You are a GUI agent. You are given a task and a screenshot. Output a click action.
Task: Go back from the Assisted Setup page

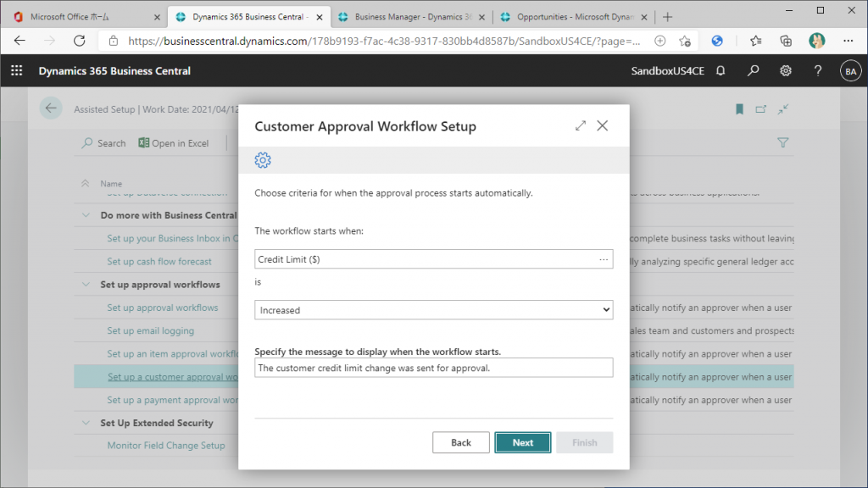51,108
